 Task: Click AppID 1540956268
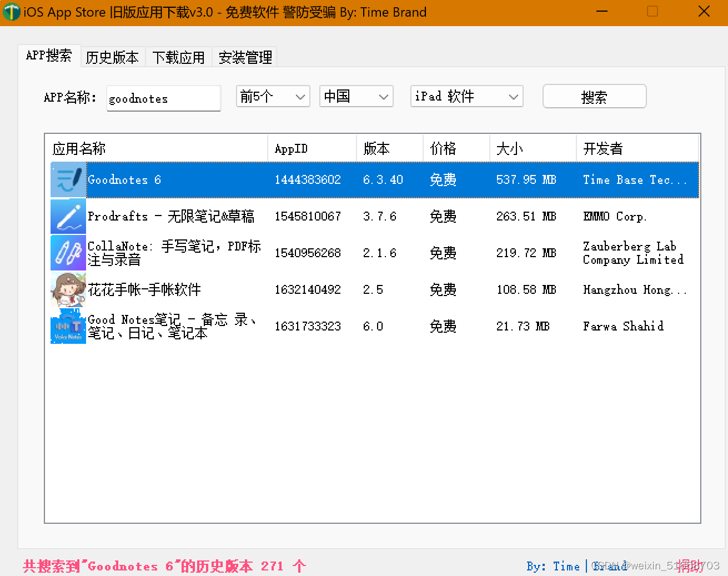(308, 253)
